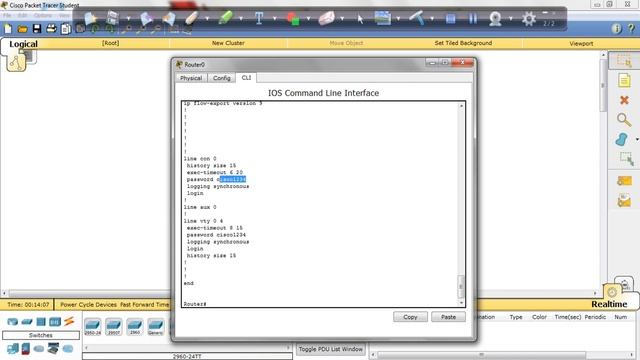Select the arrow cursor tool in overlay toolbar

(x=360, y=19)
